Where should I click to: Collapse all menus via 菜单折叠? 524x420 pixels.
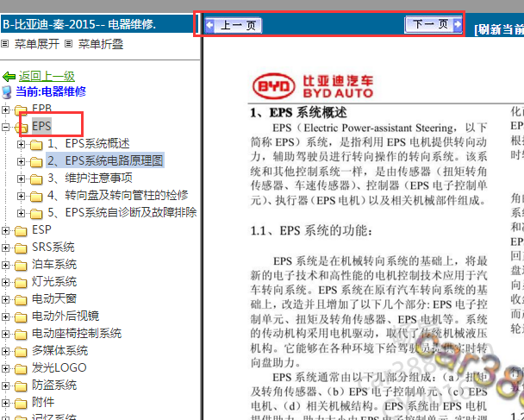coord(101,44)
